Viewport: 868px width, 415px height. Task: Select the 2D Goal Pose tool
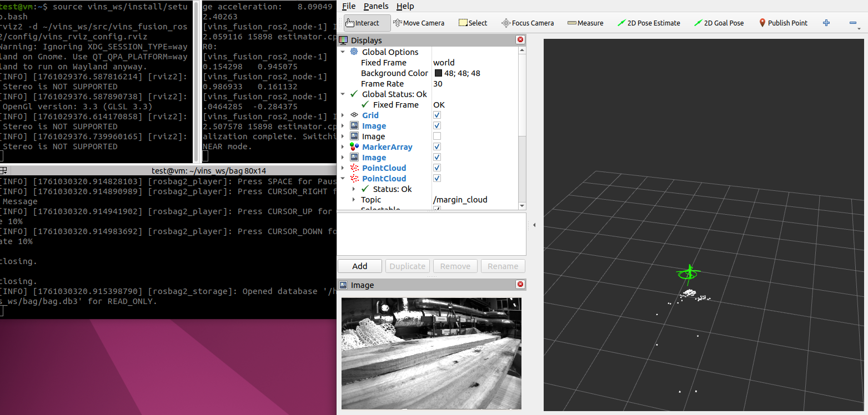[719, 23]
